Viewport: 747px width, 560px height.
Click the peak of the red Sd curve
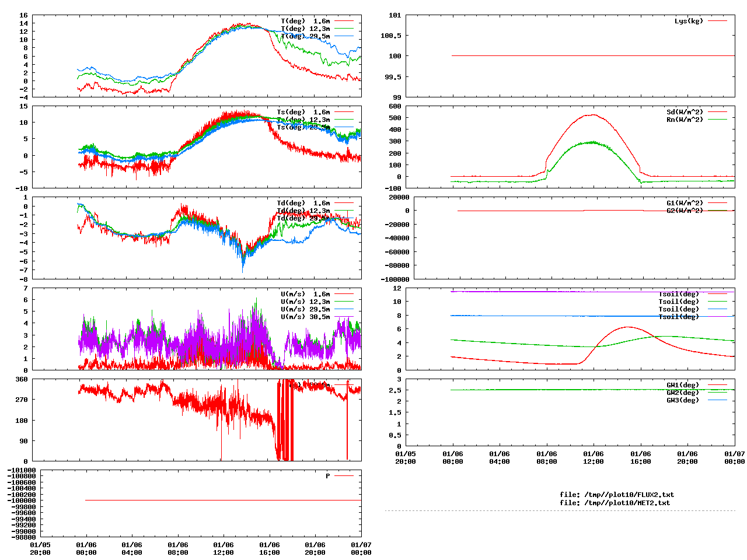coord(592,114)
